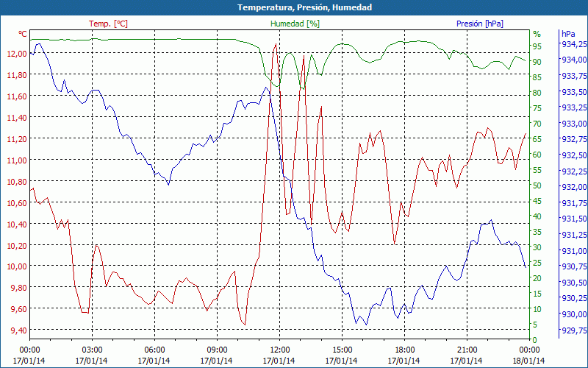Click green humidity axis value "90"
The width and height of the screenshot is (588, 368).
537,62
